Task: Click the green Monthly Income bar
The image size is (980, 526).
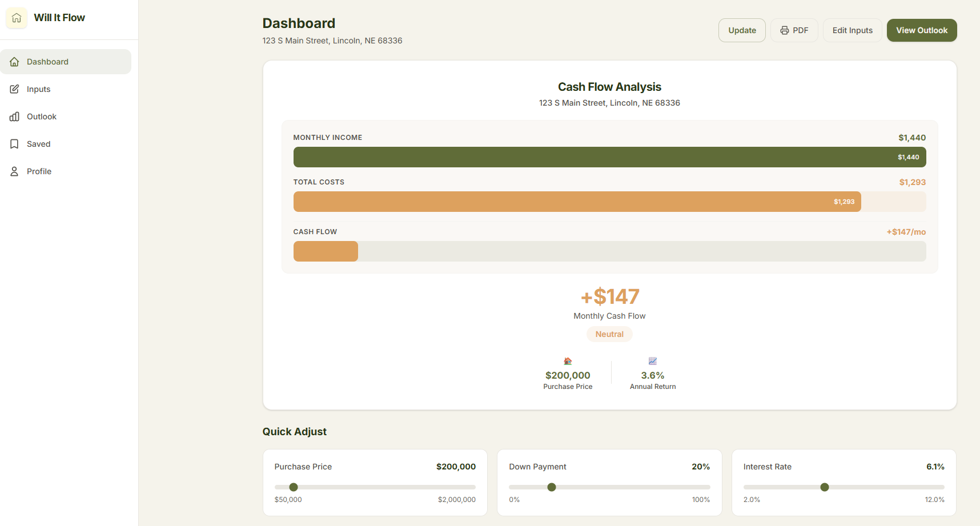Action: 609,157
